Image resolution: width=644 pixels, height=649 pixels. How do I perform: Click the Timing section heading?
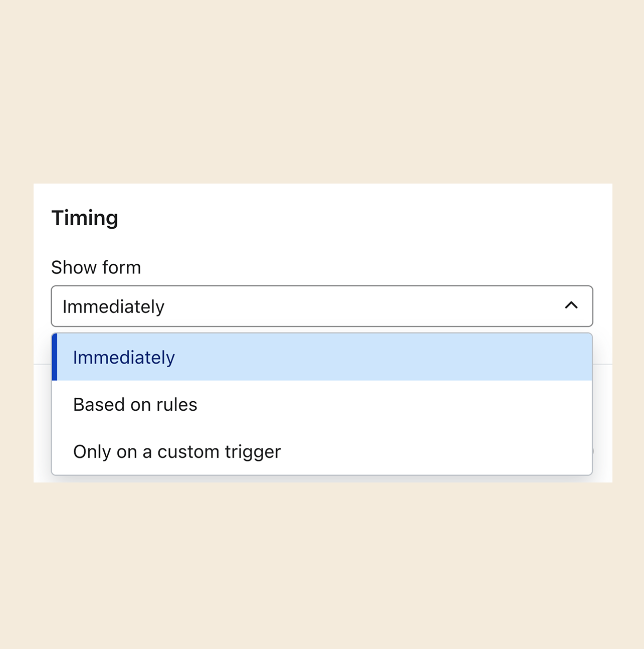84,217
